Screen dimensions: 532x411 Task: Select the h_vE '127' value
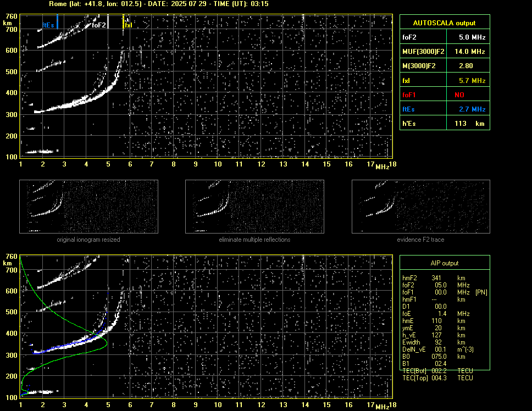(436, 335)
